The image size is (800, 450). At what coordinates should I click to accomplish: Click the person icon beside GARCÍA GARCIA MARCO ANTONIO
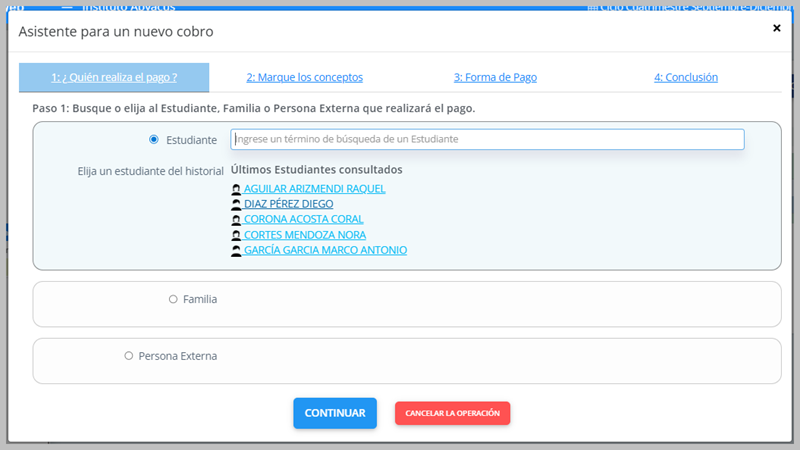pyautogui.click(x=236, y=251)
